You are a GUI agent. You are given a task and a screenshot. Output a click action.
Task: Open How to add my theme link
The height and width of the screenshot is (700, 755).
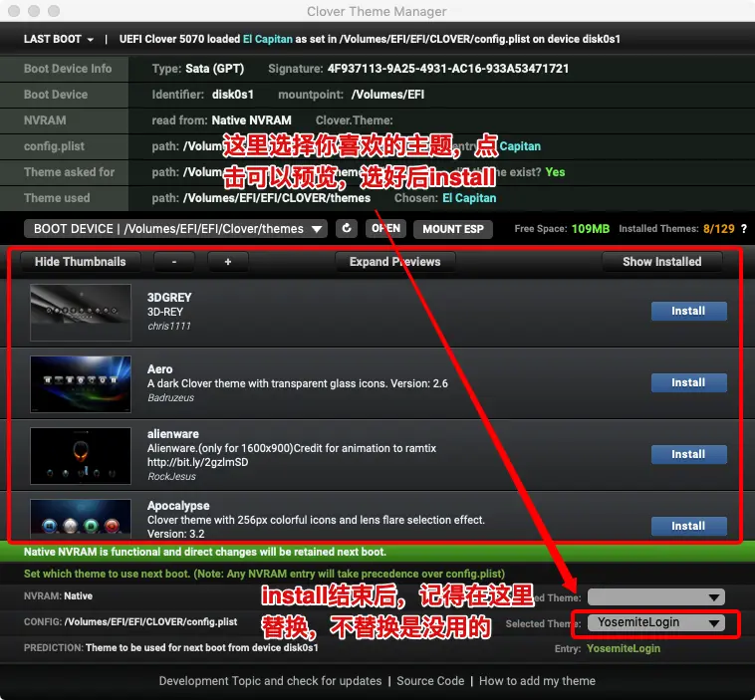[x=537, y=681]
